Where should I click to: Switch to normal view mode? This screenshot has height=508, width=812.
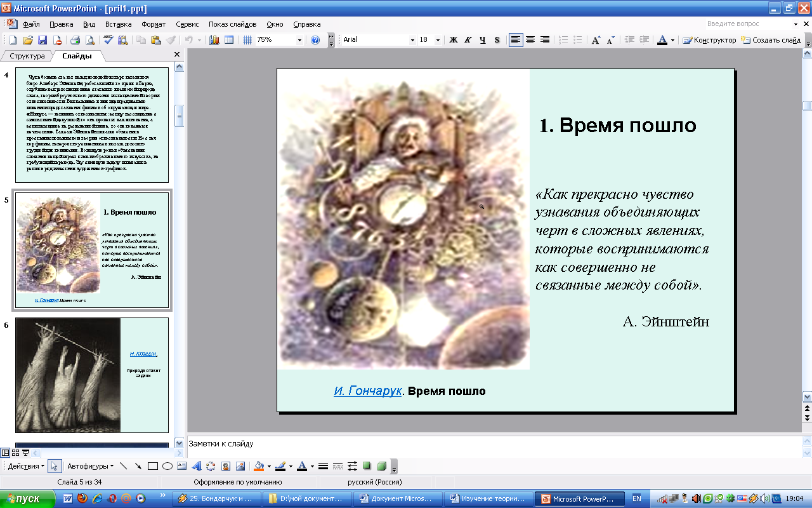(x=6, y=453)
